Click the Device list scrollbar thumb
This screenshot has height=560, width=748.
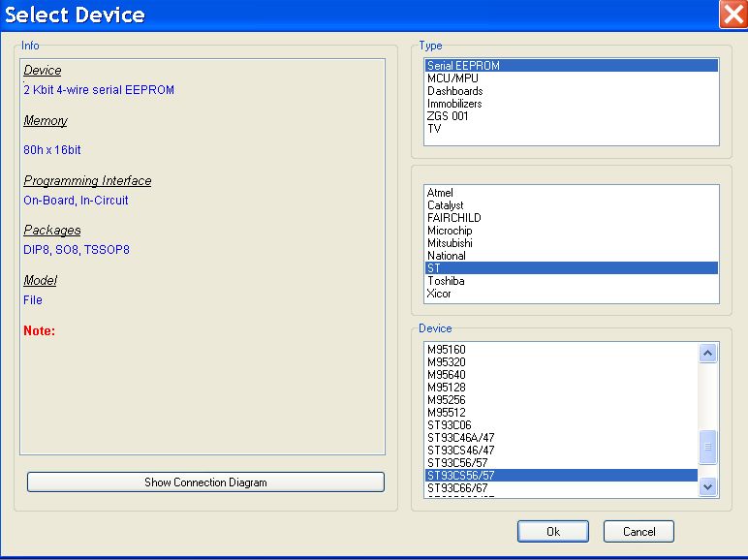tap(707, 446)
